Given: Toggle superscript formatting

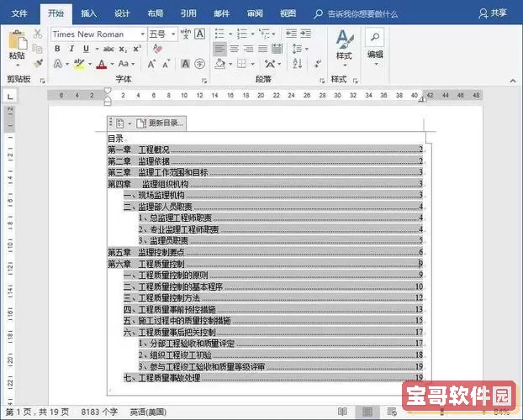Looking at the screenshot, I should point(137,49).
